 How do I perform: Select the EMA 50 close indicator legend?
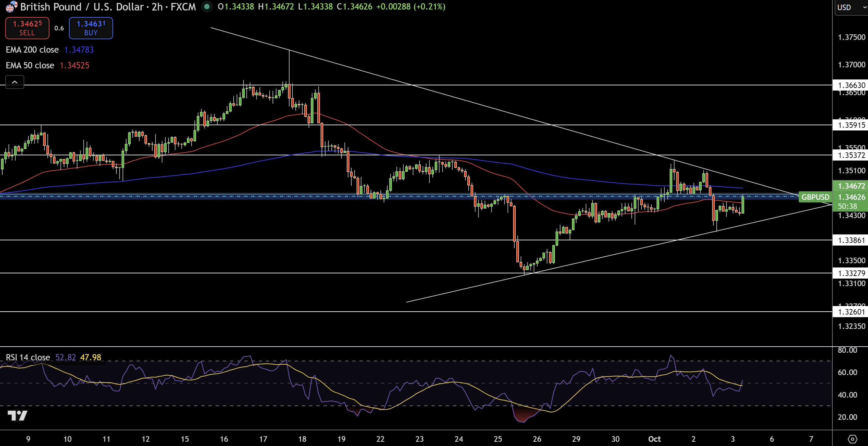click(30, 65)
